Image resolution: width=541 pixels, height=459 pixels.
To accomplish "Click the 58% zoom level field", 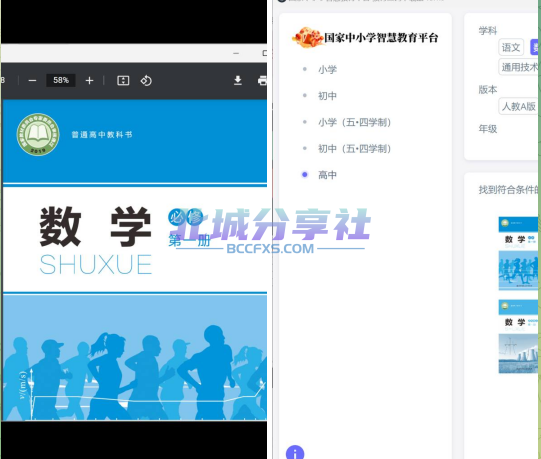I will click(x=61, y=80).
